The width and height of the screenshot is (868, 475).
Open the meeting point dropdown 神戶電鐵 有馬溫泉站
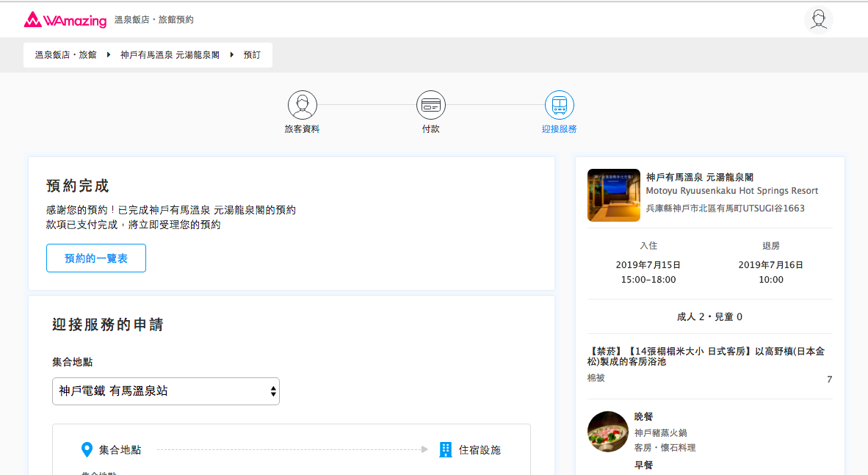point(166,391)
